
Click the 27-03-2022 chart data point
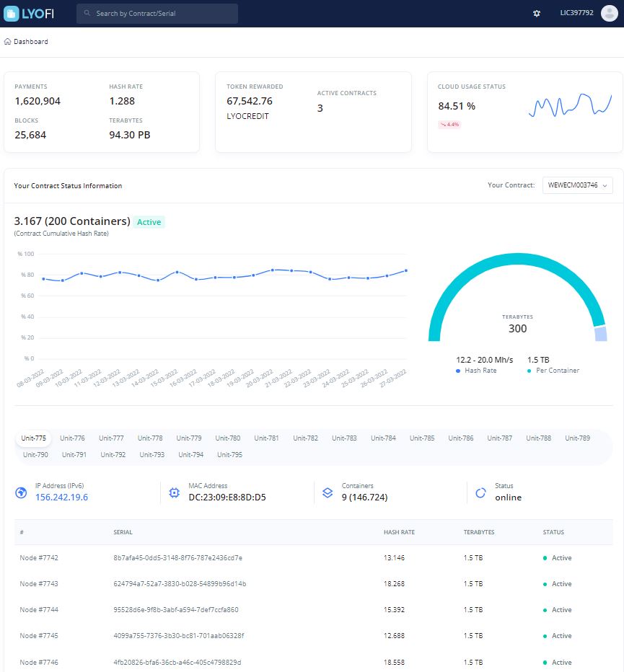[x=406, y=271]
